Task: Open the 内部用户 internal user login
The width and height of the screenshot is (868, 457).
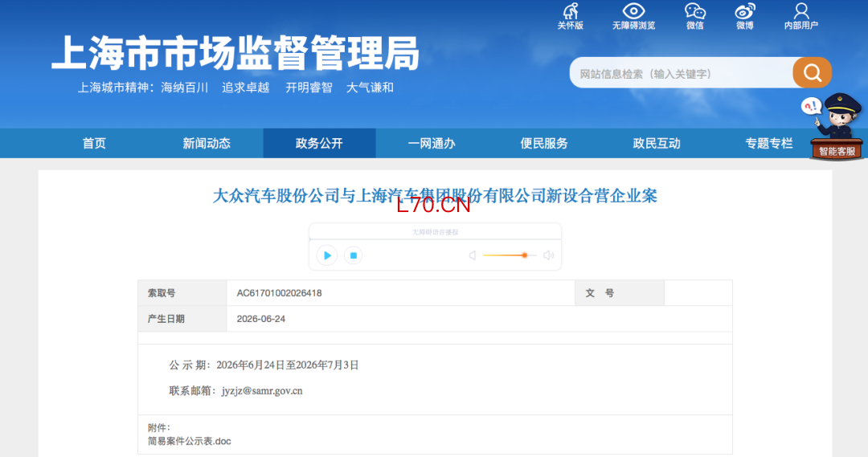Action: [801, 15]
